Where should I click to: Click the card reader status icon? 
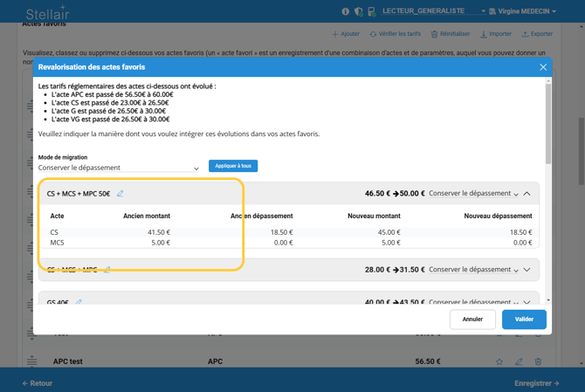pos(371,11)
